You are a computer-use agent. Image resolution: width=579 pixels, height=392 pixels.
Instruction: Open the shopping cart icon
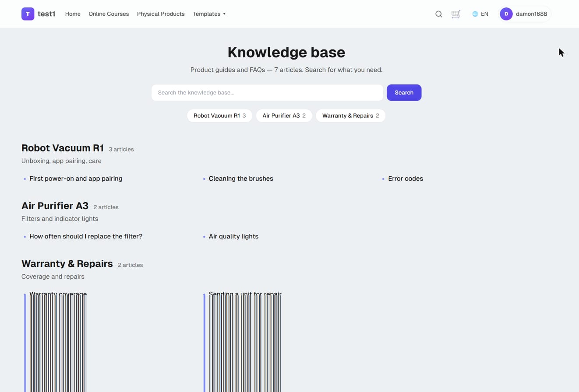(456, 14)
